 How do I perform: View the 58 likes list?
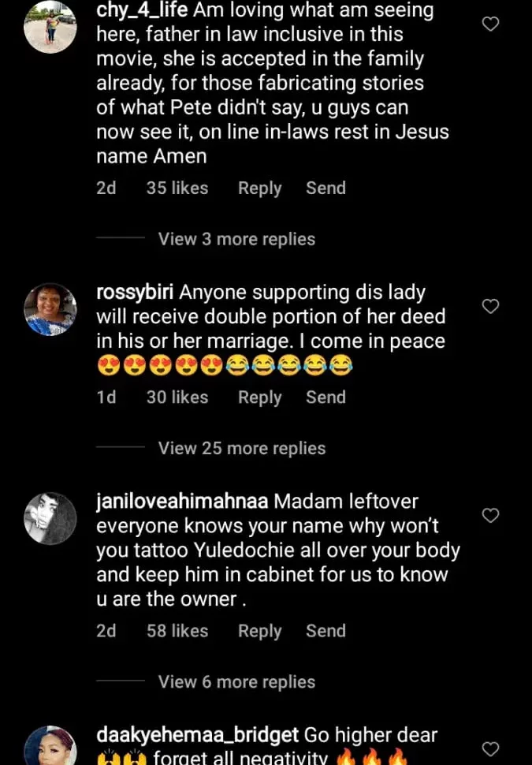pyautogui.click(x=177, y=631)
